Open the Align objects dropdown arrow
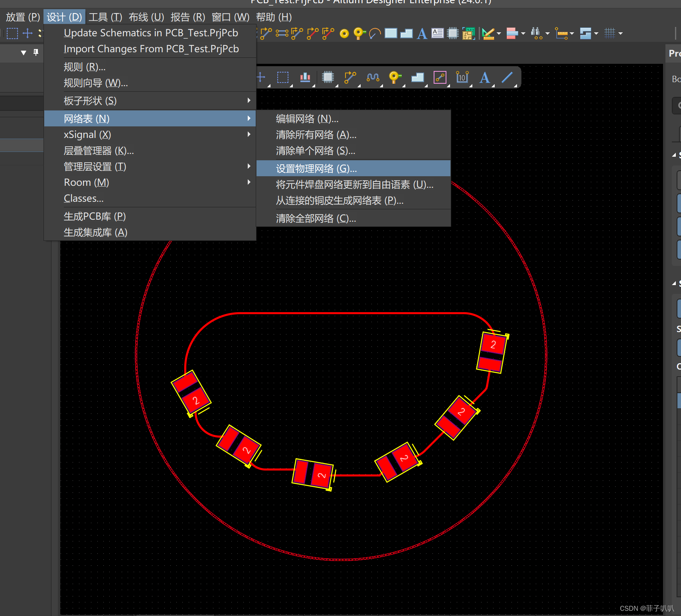Image resolution: width=681 pixels, height=616 pixels. [x=523, y=33]
